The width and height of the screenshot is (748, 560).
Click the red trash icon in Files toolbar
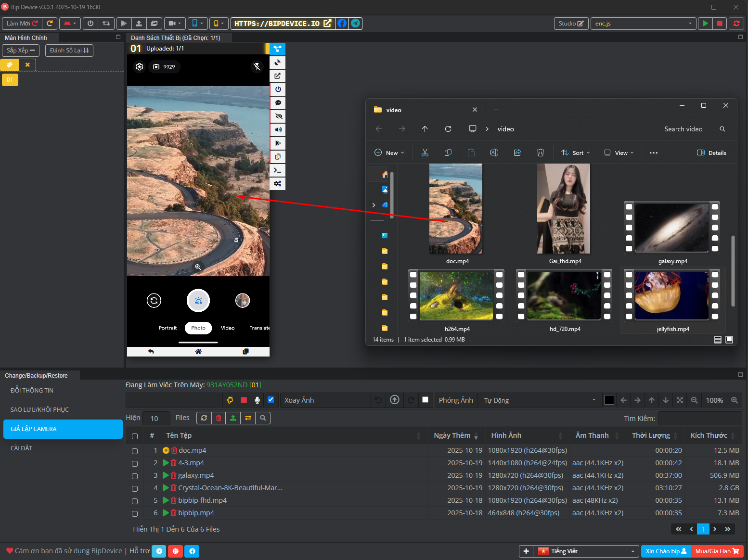pos(219,418)
